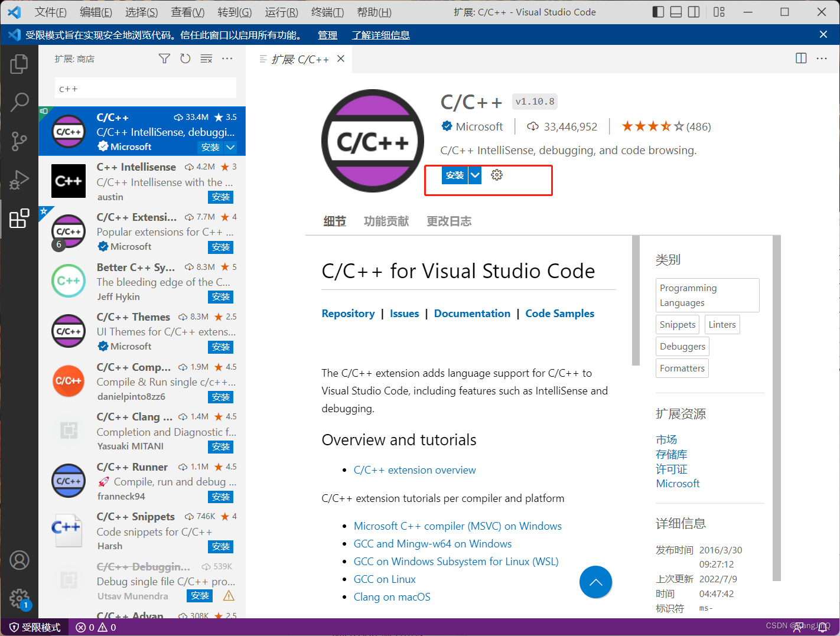Install C/C++ from the detail page button
Viewport: 840px width, 636px height.
455,175
